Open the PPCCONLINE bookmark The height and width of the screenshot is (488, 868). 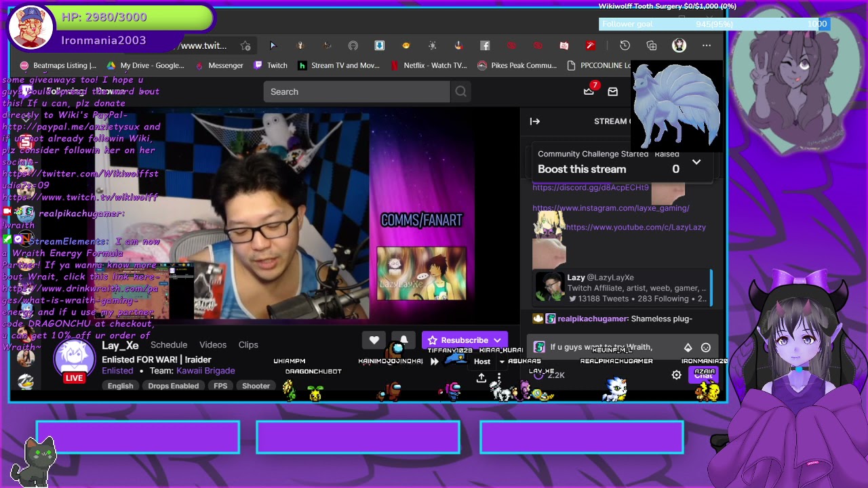[598, 66]
